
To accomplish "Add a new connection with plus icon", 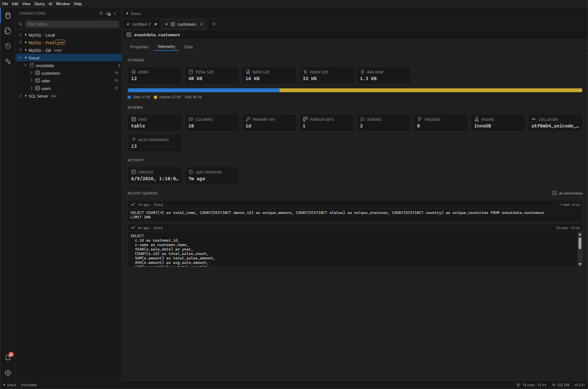I will tap(101, 13).
